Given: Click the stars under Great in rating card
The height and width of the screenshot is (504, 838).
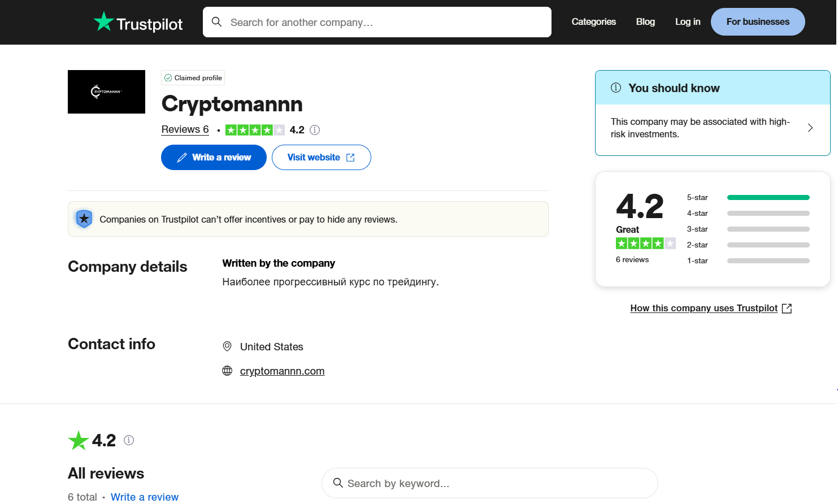Looking at the screenshot, I should [646, 244].
